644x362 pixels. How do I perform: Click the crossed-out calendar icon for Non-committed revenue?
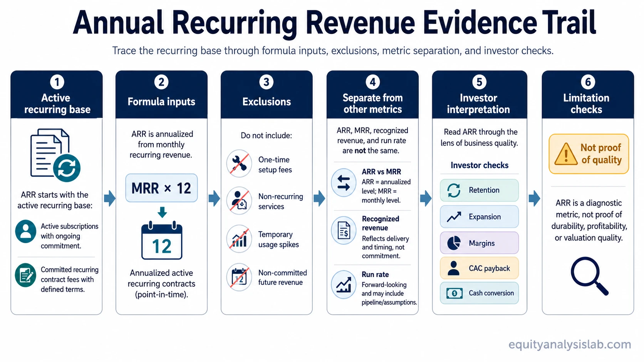pyautogui.click(x=239, y=277)
